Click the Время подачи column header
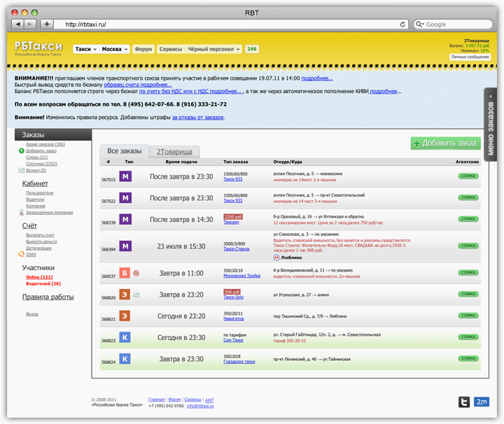This screenshot has width=504, height=424. tap(181, 162)
